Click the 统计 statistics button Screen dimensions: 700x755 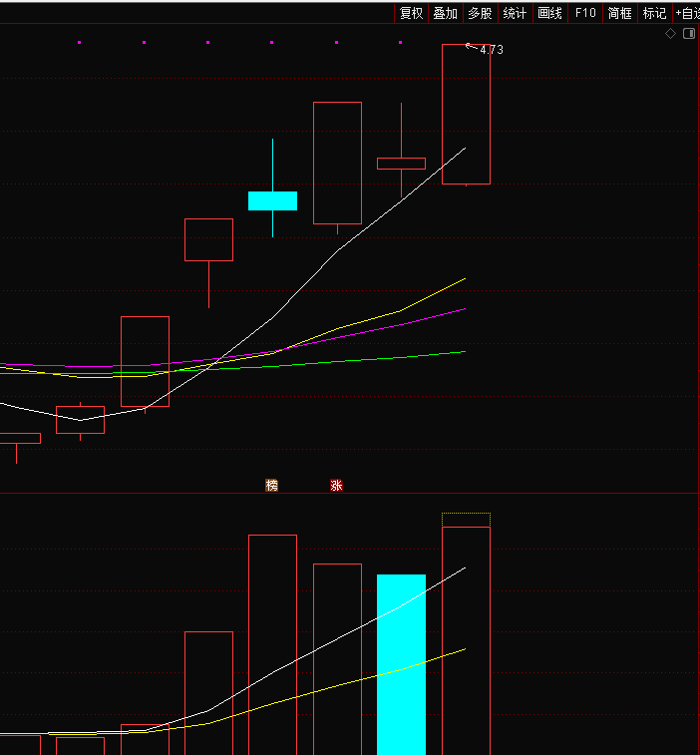point(515,13)
